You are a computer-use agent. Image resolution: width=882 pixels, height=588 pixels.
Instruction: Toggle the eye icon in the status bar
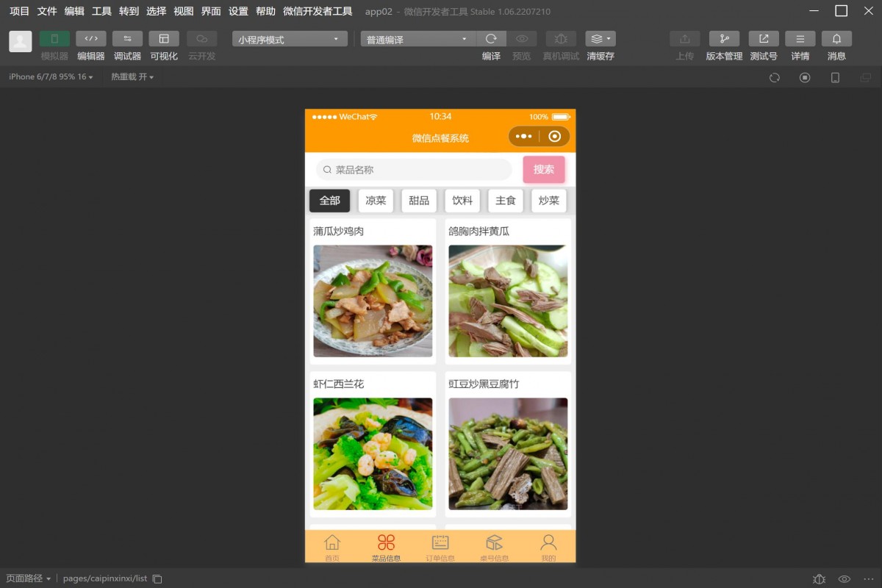pos(844,578)
